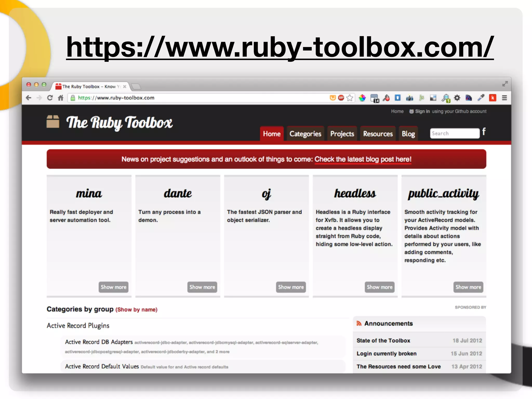The height and width of the screenshot is (399, 532).
Task: Click the speedometer gauge extension icon
Action: (x=469, y=98)
